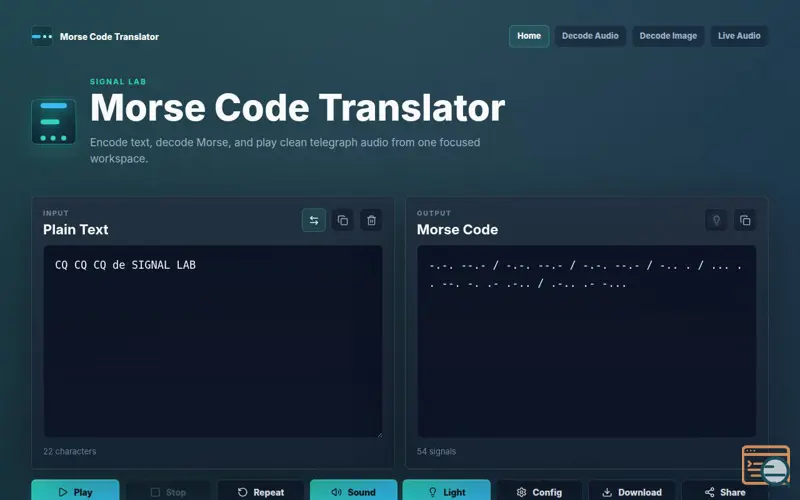Click the '22 characters' counter text
800x500 pixels.
tap(70, 452)
